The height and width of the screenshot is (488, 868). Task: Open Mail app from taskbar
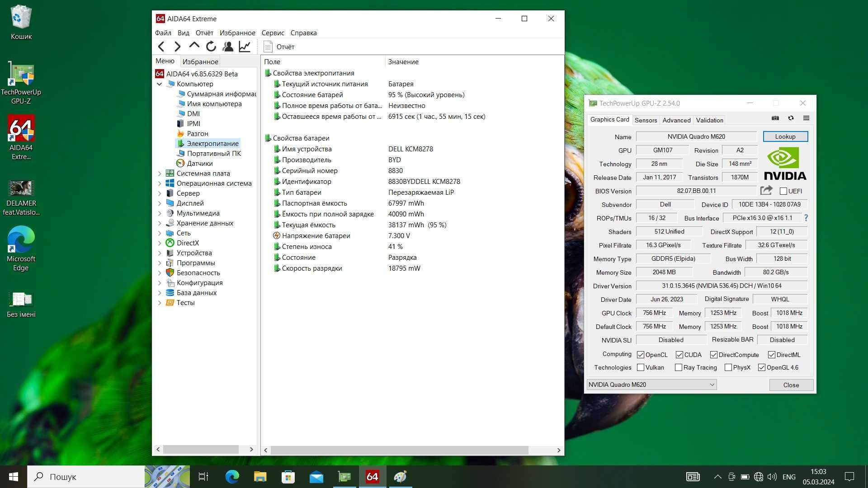pos(316,477)
